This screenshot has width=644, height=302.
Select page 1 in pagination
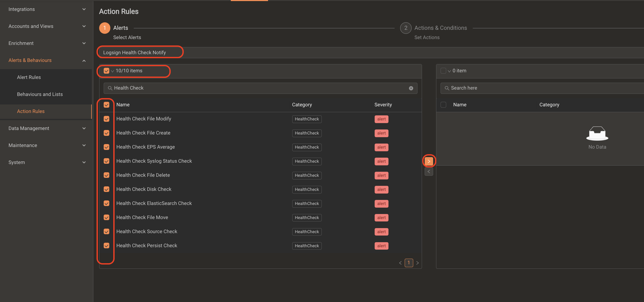(409, 263)
